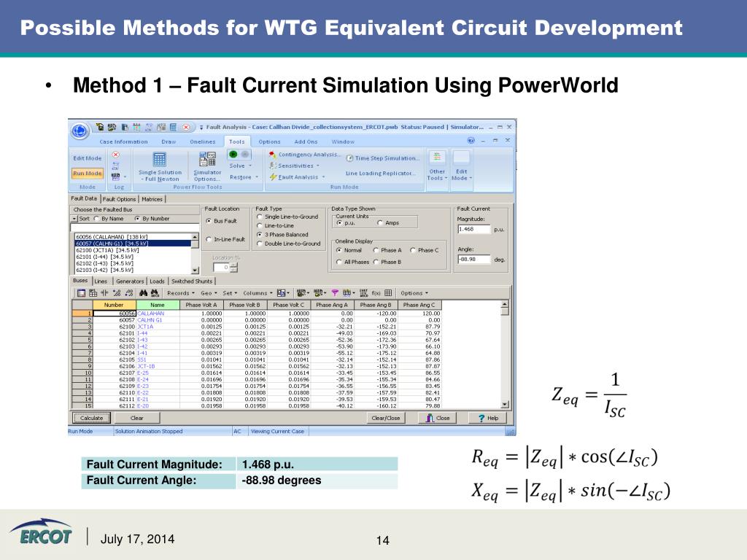Viewport: 747px width, 560px height.
Task: Select In-Line Fault location option
Action: [209, 239]
